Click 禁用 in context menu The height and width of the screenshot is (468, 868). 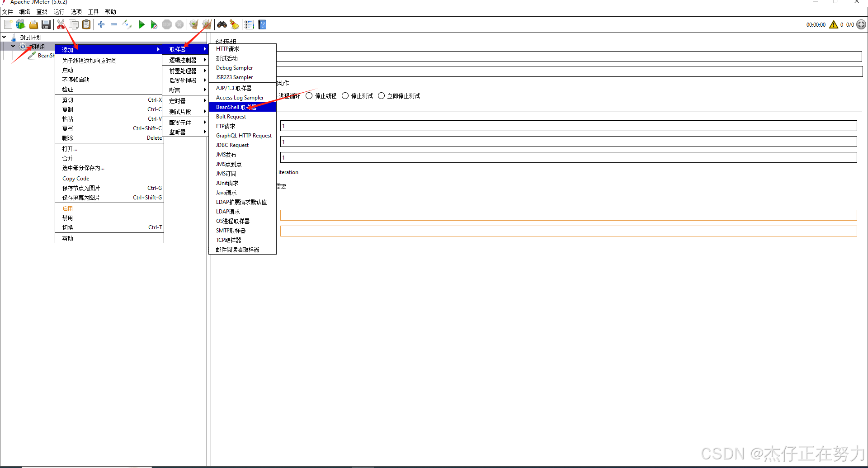click(109, 218)
